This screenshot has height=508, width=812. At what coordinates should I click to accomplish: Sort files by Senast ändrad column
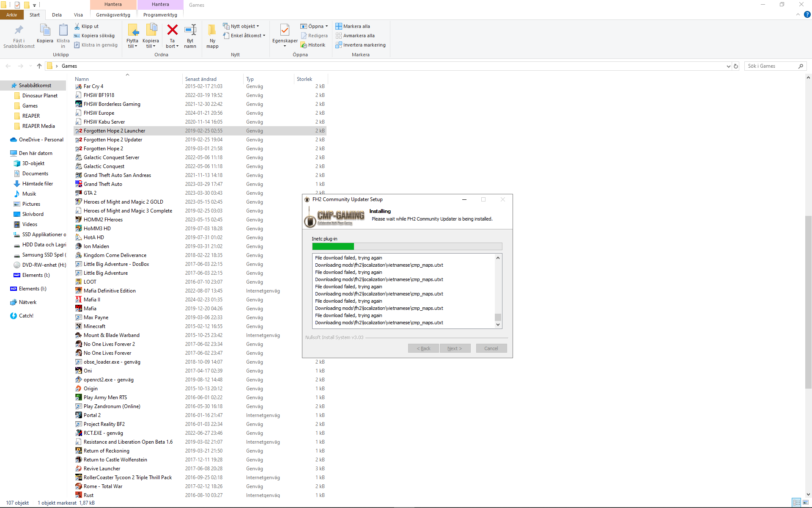201,79
